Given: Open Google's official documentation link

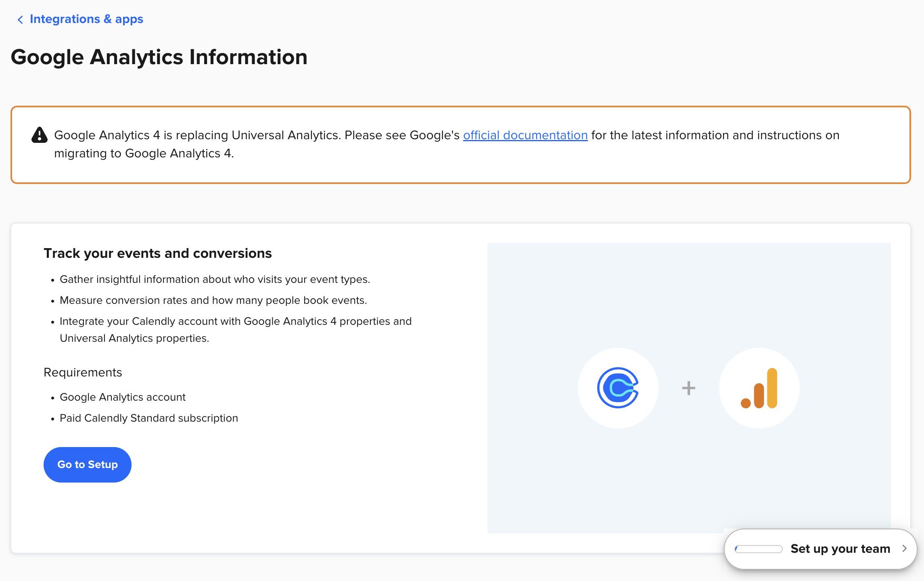Looking at the screenshot, I should click(525, 135).
